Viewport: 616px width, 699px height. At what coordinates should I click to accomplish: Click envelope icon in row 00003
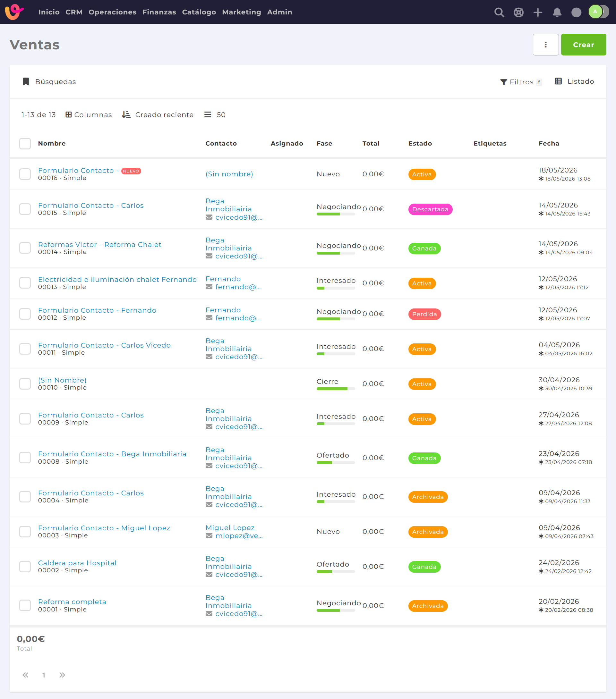point(209,535)
